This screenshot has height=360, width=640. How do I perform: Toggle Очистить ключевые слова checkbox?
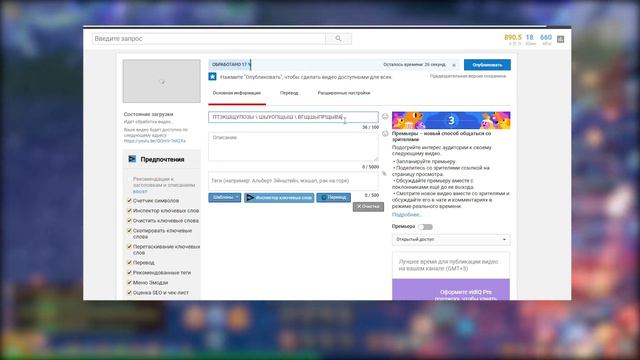click(x=129, y=221)
